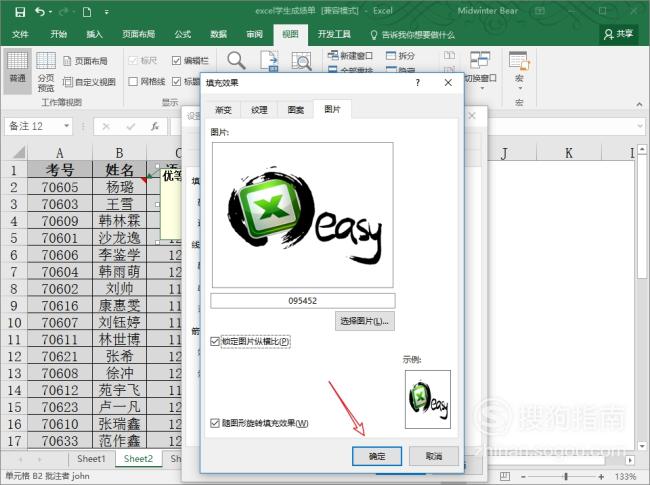The width and height of the screenshot is (650, 485).
Task: Switch to the 页面布局 ribbon tab
Action: point(138,34)
